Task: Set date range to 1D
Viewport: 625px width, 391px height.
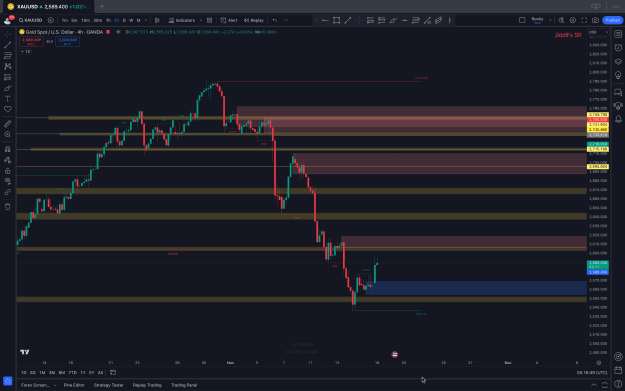Action: 24,373
